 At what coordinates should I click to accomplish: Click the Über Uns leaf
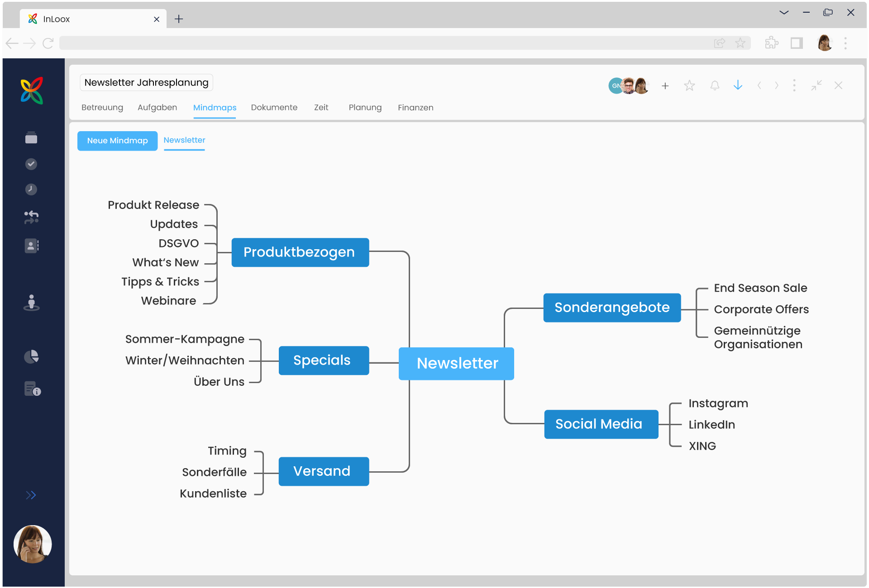(219, 382)
